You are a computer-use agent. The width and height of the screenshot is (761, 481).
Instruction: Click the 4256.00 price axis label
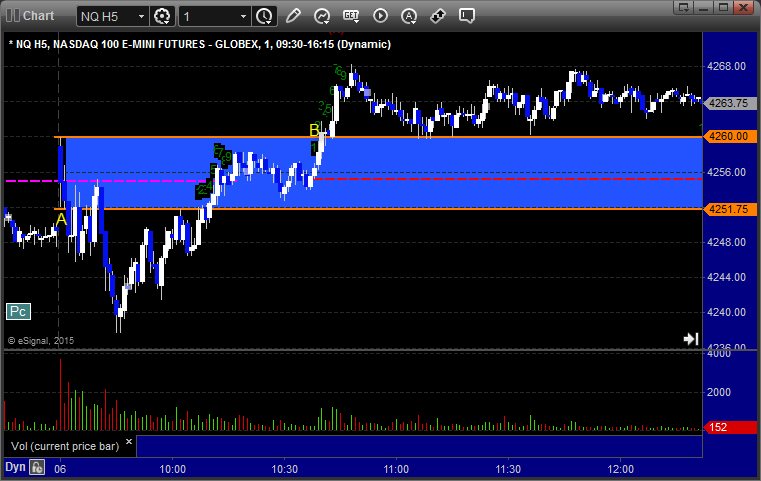click(727, 172)
